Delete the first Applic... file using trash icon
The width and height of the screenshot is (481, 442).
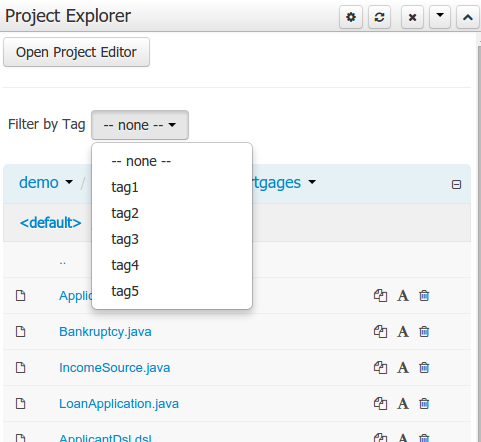pos(424,296)
